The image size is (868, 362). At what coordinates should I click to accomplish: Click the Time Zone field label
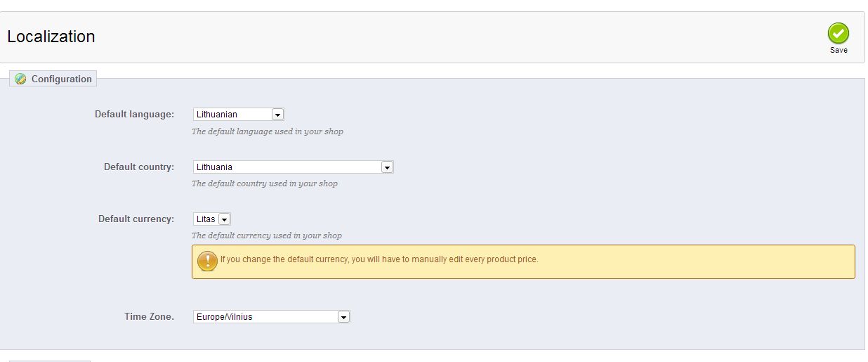click(x=149, y=316)
